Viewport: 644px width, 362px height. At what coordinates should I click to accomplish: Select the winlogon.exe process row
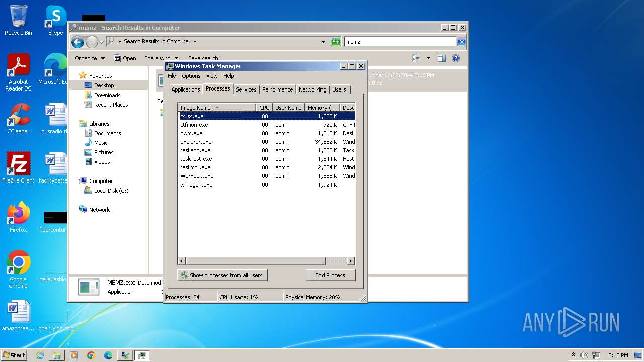point(266,185)
